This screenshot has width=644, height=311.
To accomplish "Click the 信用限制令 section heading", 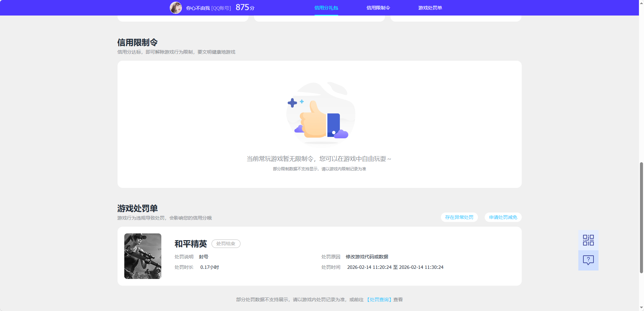I will point(137,43).
